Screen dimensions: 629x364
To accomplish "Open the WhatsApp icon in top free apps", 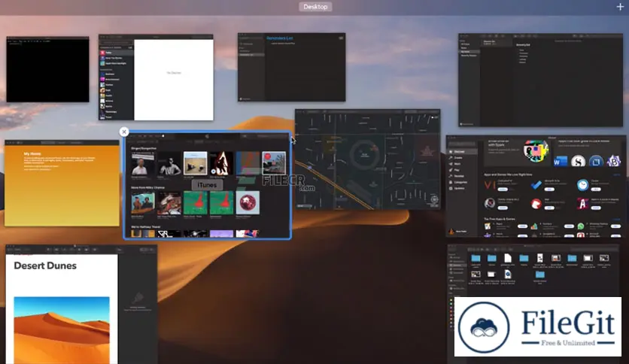I will pos(580,226).
